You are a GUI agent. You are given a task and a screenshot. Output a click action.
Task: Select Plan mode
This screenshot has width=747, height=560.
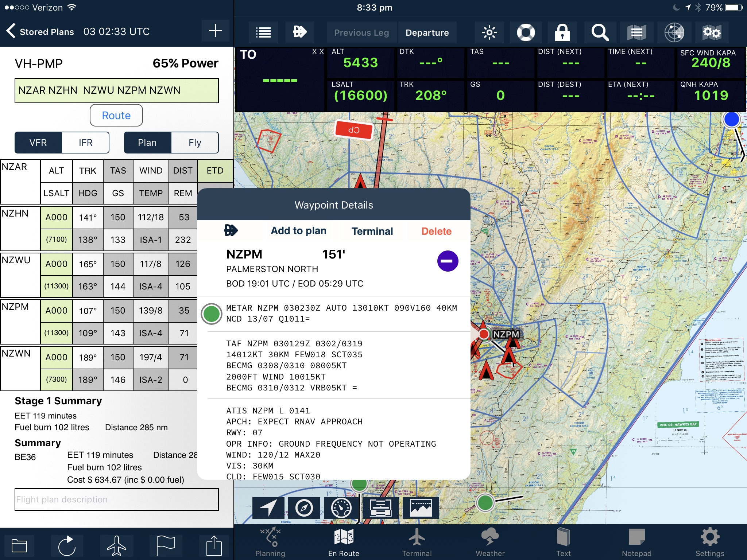147,143
